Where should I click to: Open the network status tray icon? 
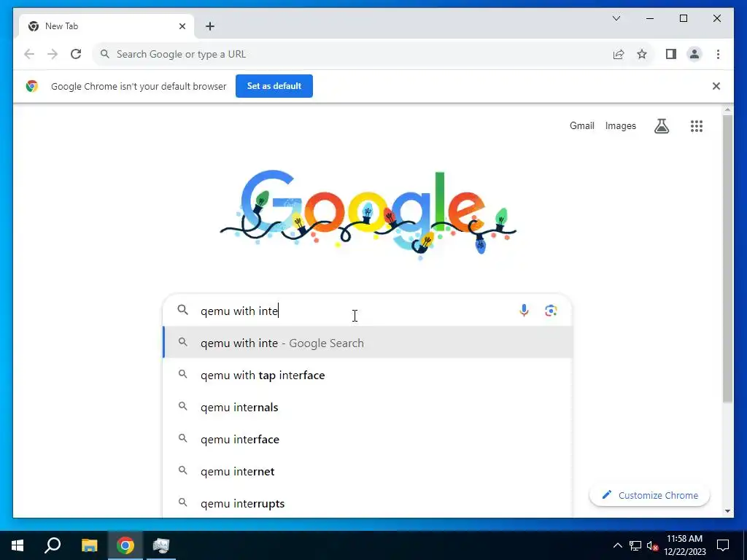pyautogui.click(x=635, y=545)
